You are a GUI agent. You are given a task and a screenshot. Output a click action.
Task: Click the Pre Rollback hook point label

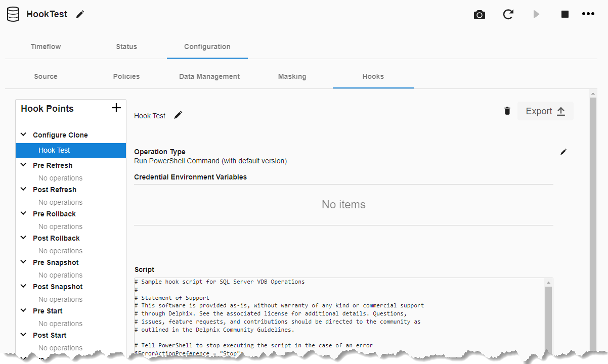[x=54, y=214]
